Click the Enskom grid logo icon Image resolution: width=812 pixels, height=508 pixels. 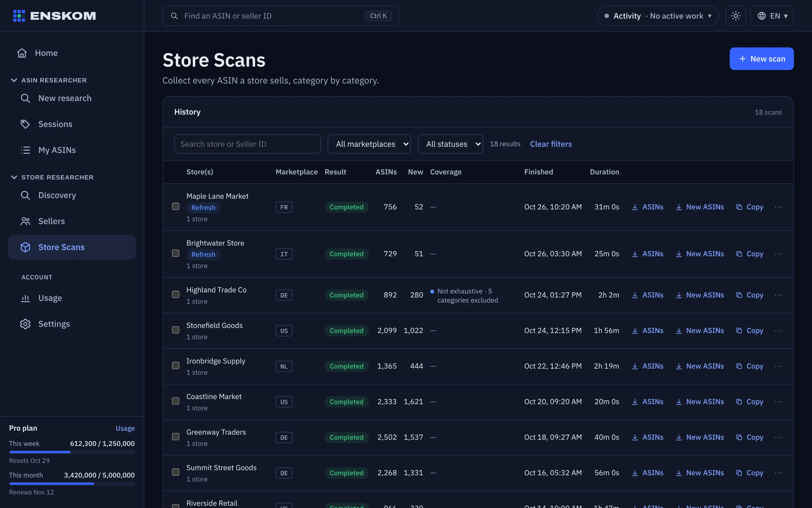pyautogui.click(x=19, y=16)
